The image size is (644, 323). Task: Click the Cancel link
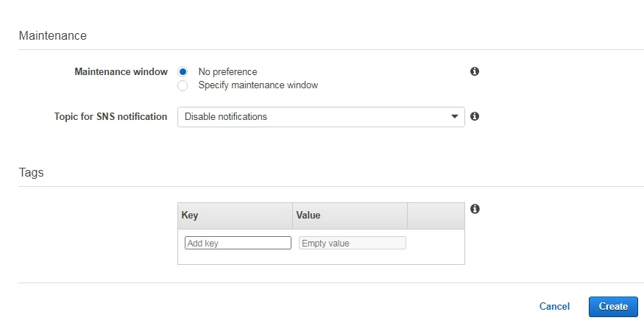click(554, 306)
